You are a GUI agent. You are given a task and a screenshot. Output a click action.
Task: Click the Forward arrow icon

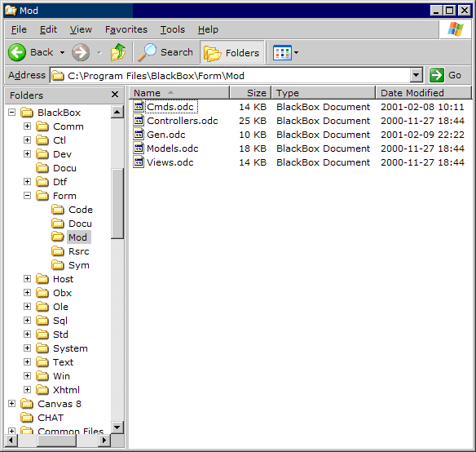coord(81,52)
